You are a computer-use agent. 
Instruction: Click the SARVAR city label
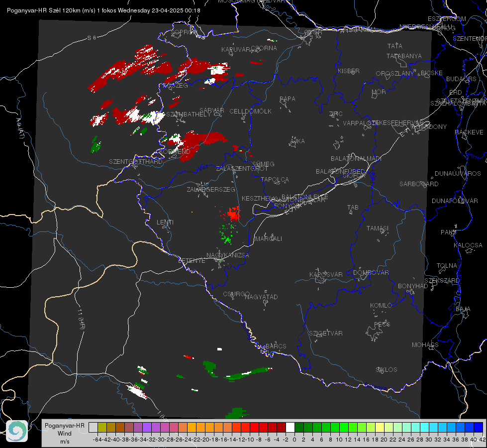point(212,111)
